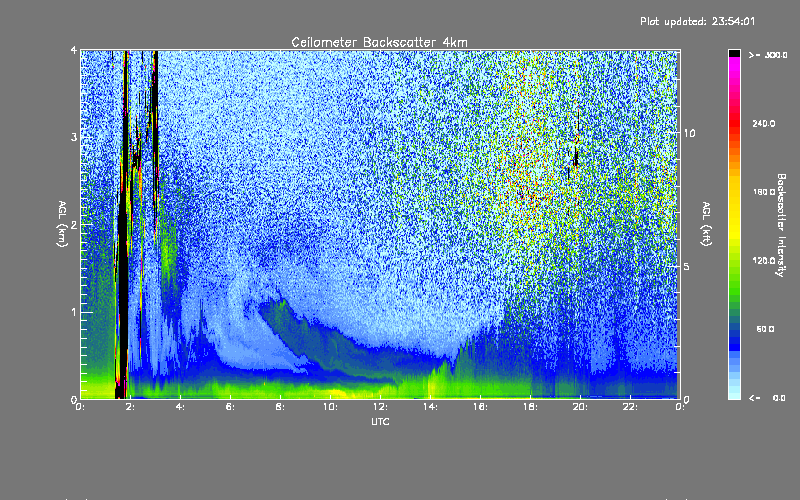The image size is (800, 500).
Task: Click the "10" kft tick on right axis
Action: coord(689,133)
